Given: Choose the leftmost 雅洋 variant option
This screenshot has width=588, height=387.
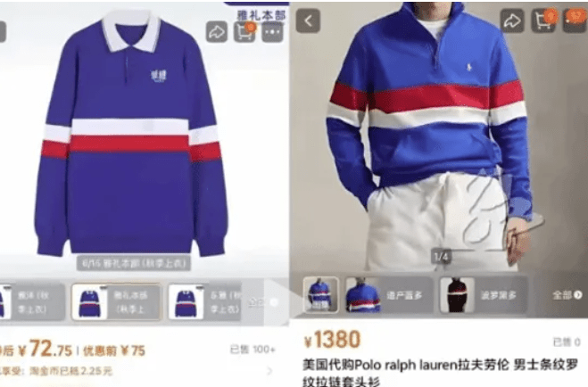Looking at the screenshot, I should [32, 302].
